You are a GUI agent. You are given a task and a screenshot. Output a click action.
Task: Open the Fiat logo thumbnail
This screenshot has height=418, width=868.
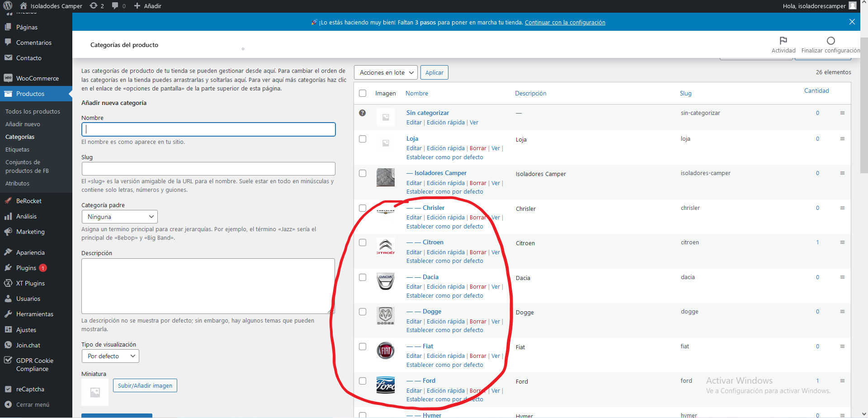coord(386,351)
